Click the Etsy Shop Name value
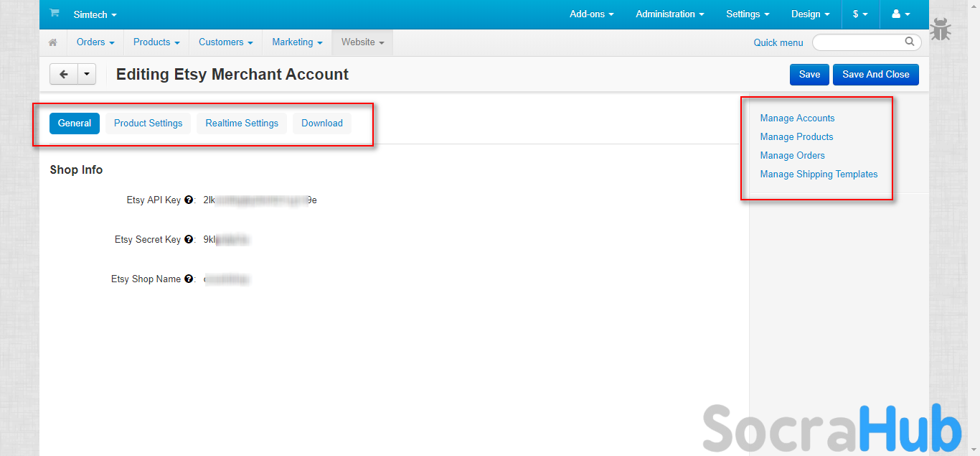The height and width of the screenshot is (456, 980). 226,279
